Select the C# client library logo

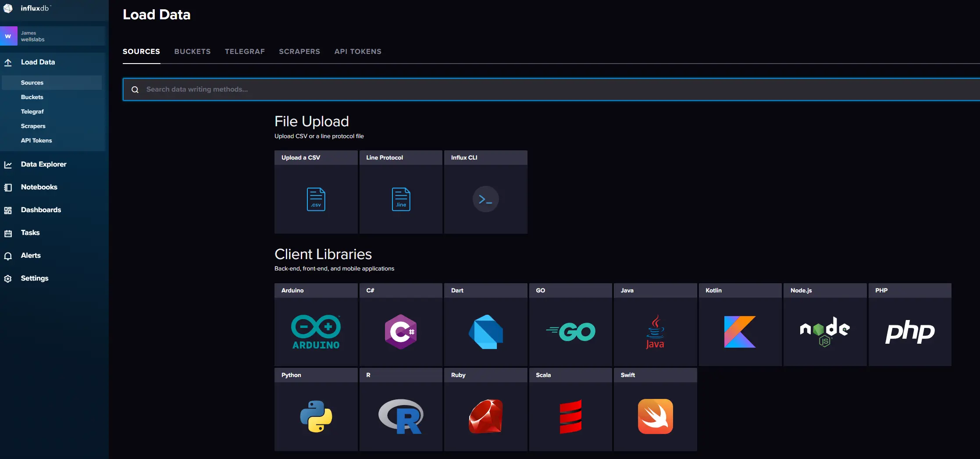coord(401,332)
